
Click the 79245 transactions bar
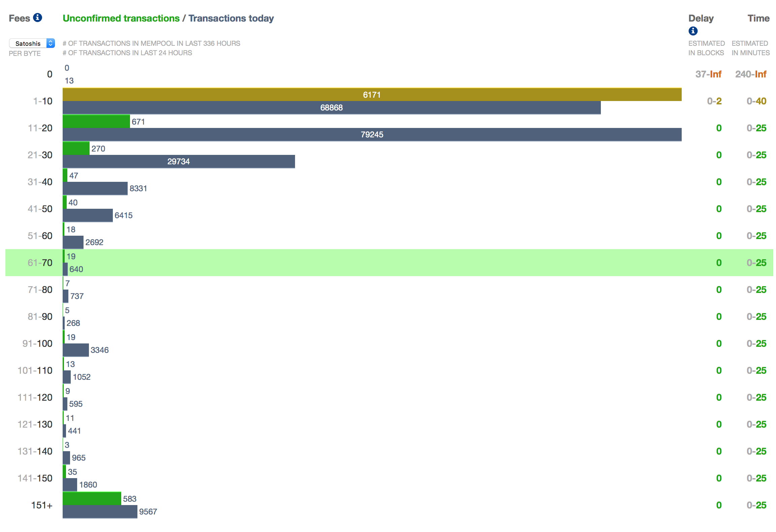pos(372,135)
